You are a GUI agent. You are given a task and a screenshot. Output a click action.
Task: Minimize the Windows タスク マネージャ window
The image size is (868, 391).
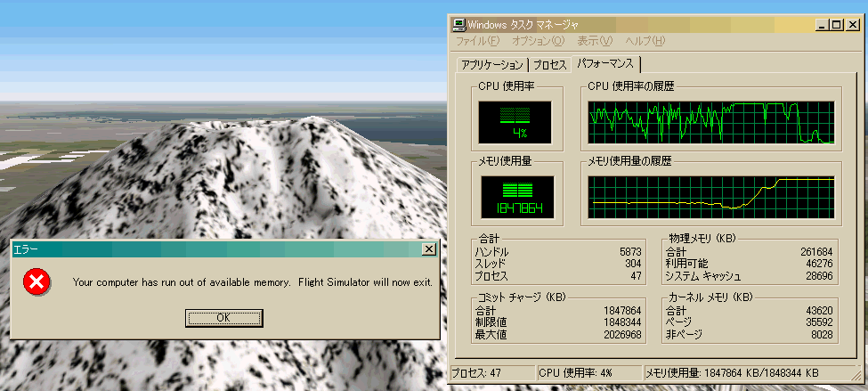click(821, 25)
